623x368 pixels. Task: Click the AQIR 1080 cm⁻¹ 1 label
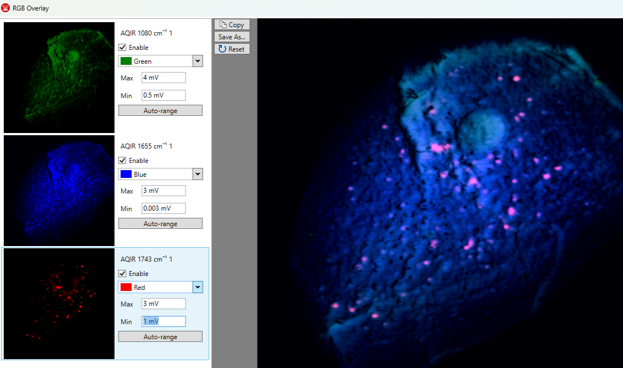(x=146, y=33)
